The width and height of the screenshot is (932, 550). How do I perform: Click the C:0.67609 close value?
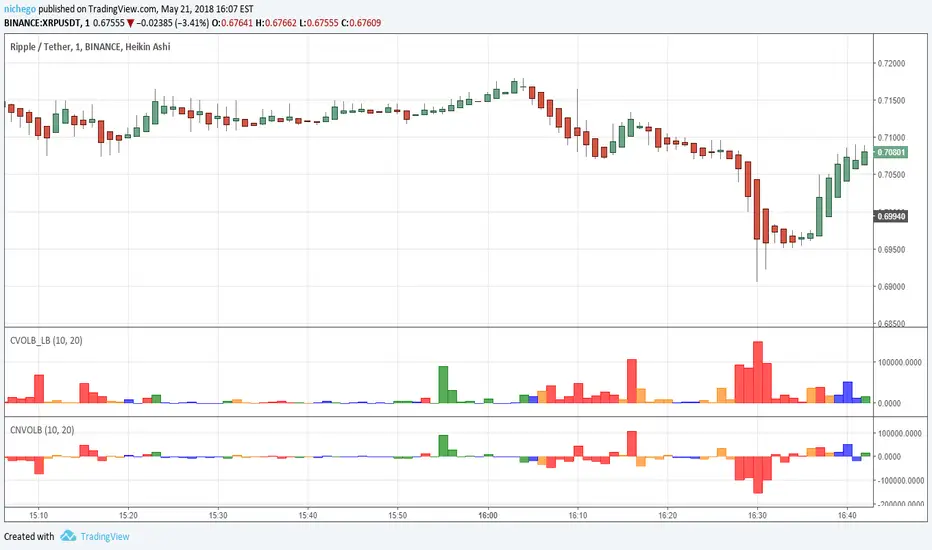tap(361, 23)
